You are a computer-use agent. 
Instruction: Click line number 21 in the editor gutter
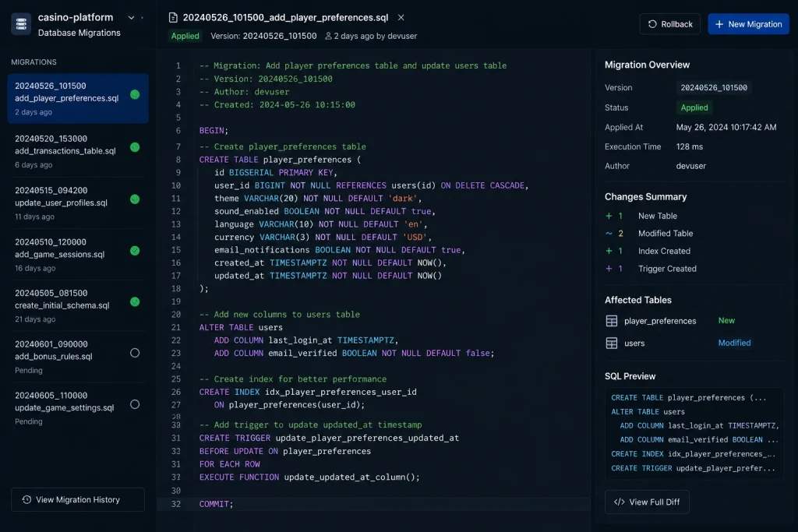[176, 328]
